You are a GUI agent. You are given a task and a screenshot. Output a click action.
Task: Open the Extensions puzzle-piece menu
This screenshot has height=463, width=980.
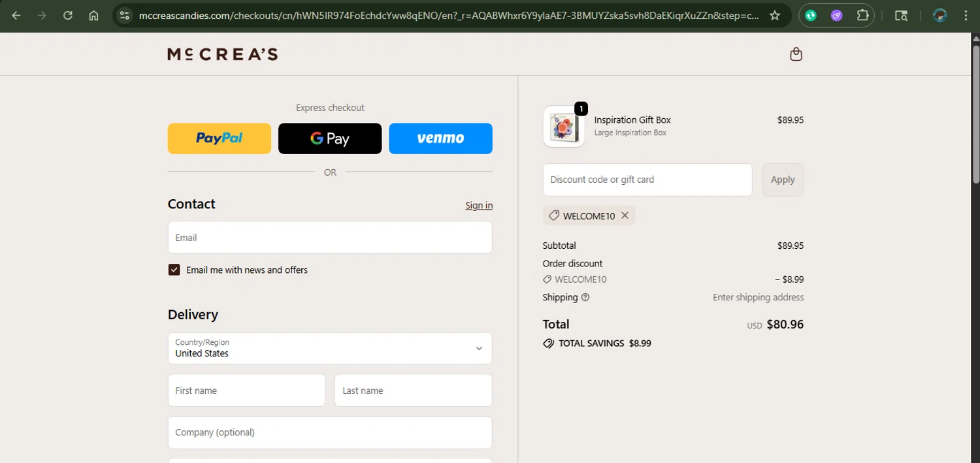[863, 16]
